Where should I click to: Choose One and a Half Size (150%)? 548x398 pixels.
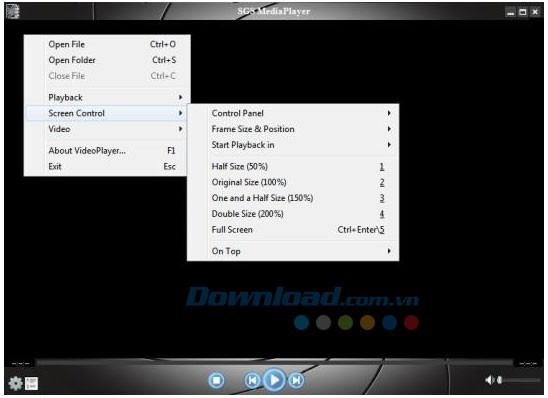pos(293,198)
